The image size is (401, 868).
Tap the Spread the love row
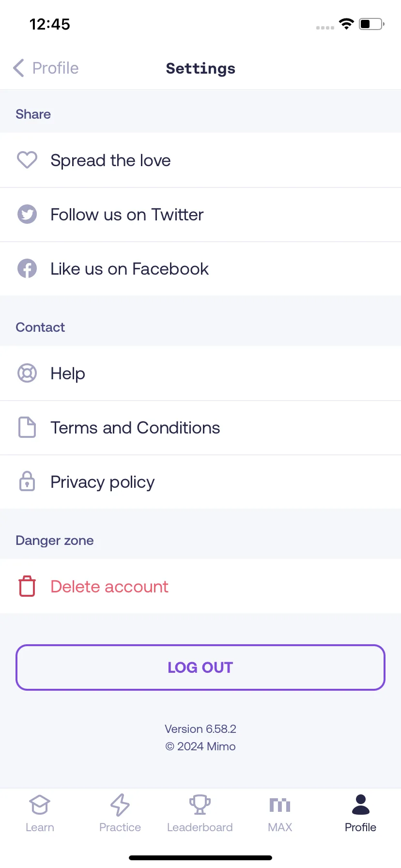[200, 160]
